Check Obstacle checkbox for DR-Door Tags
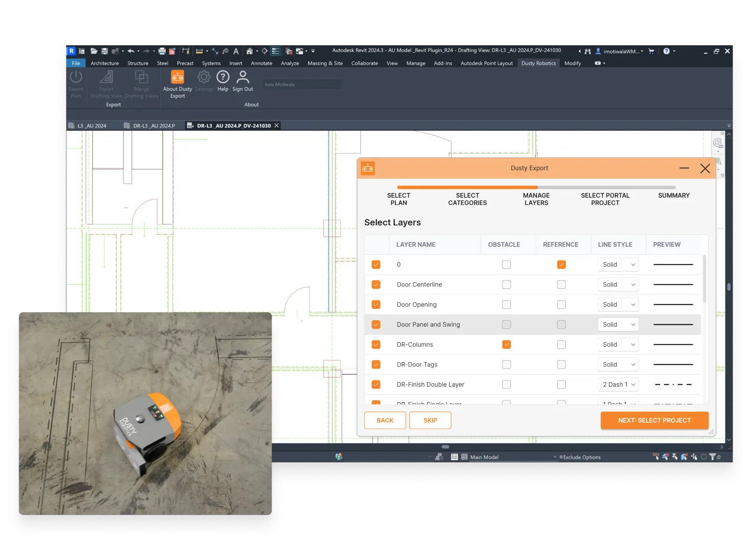747x560 pixels. pyautogui.click(x=506, y=364)
